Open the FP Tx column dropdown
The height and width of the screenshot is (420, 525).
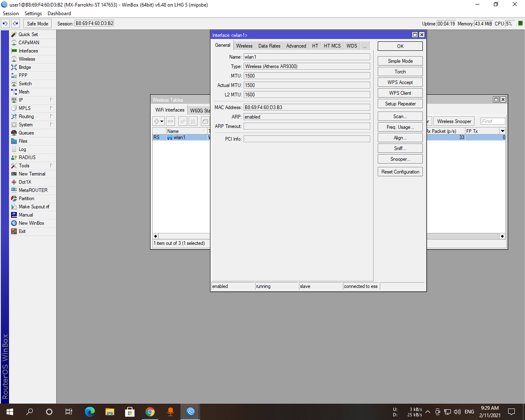coord(502,131)
